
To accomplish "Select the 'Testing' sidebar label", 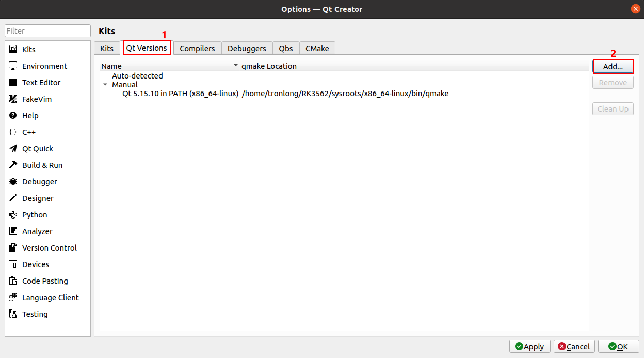I will [35, 314].
